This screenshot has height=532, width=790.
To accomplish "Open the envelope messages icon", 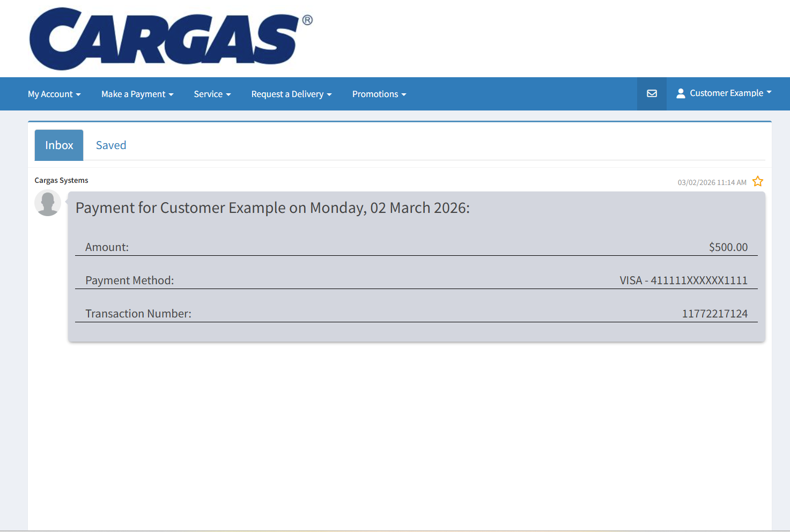I will click(652, 94).
